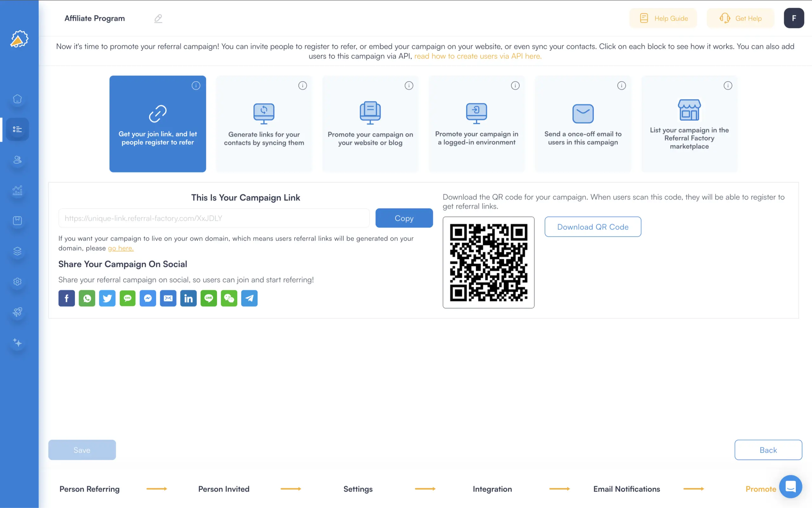The image size is (812, 508).
Task: Click the Save button
Action: (82, 450)
